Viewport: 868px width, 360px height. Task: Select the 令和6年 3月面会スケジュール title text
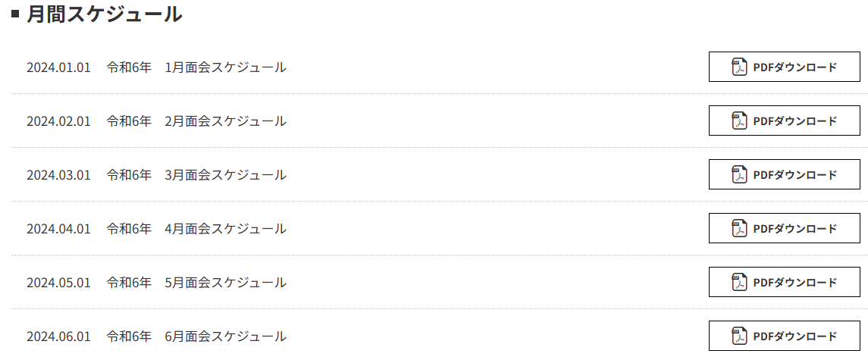pyautogui.click(x=196, y=174)
